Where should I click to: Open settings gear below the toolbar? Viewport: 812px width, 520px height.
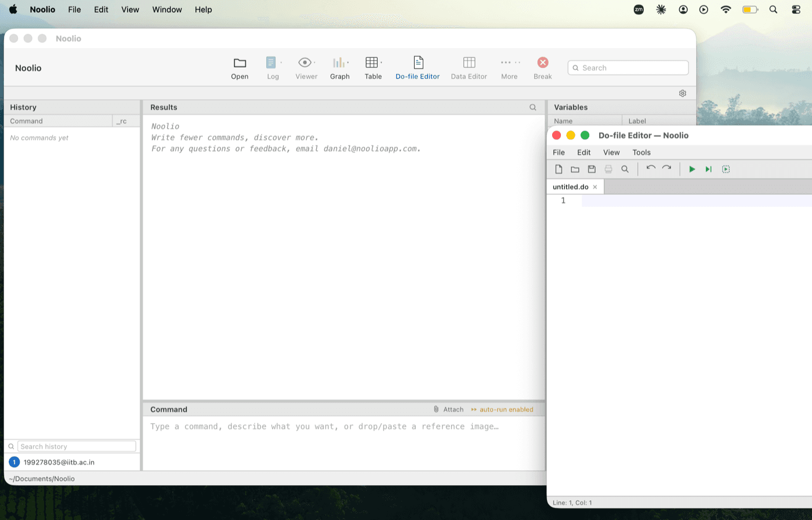683,93
